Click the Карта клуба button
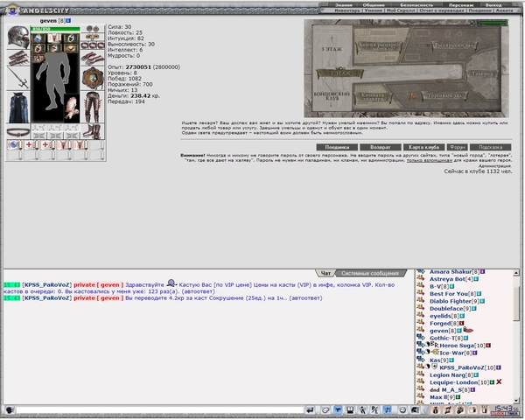525x420 pixels. click(423, 147)
